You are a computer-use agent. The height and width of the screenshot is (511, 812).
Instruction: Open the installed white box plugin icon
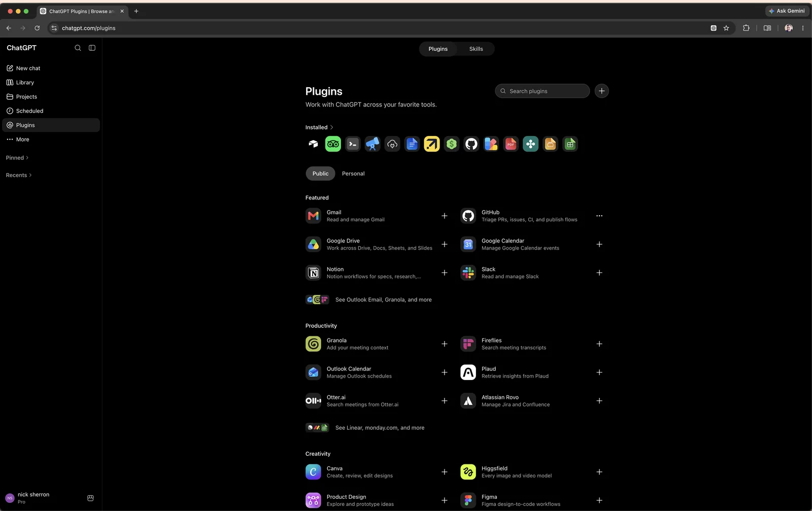point(313,144)
